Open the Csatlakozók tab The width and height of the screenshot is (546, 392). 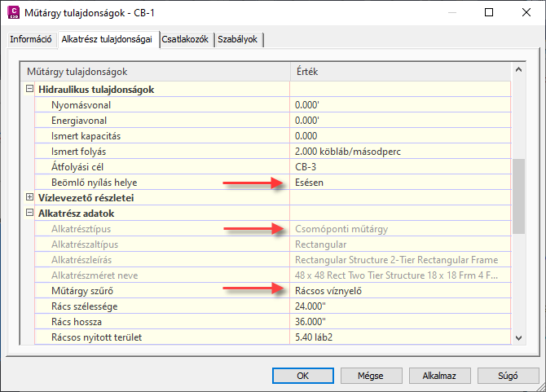coord(186,40)
